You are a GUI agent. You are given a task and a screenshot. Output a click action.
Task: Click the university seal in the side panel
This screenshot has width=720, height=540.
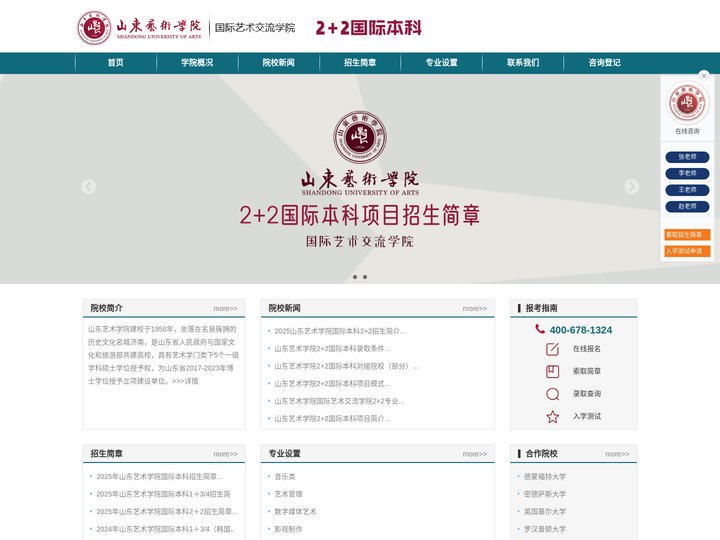687,103
